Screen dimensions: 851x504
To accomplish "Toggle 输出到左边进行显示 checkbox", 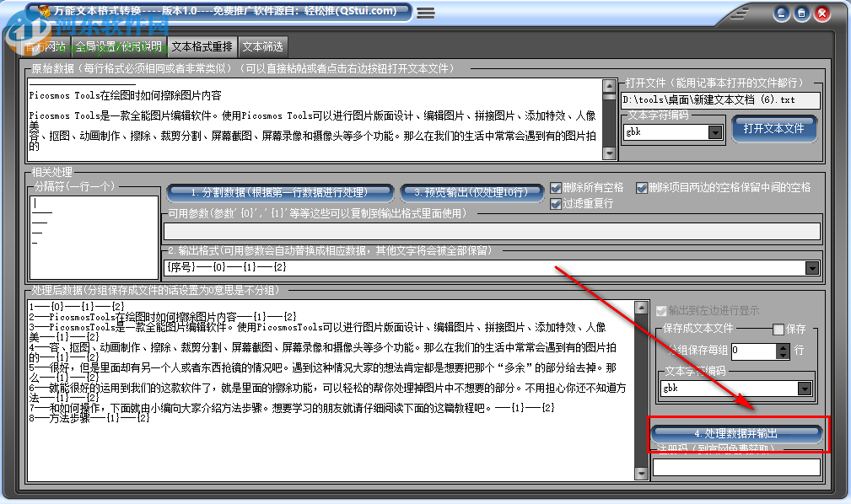I will point(661,311).
